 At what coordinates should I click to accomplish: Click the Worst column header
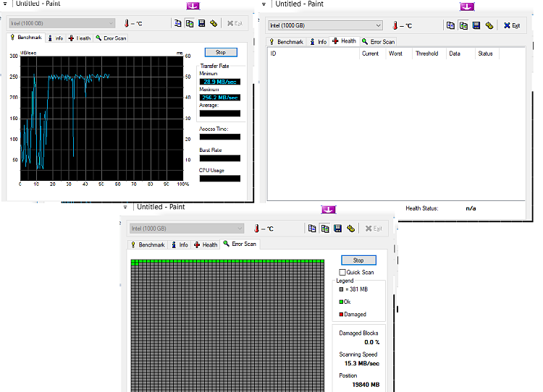coord(398,54)
